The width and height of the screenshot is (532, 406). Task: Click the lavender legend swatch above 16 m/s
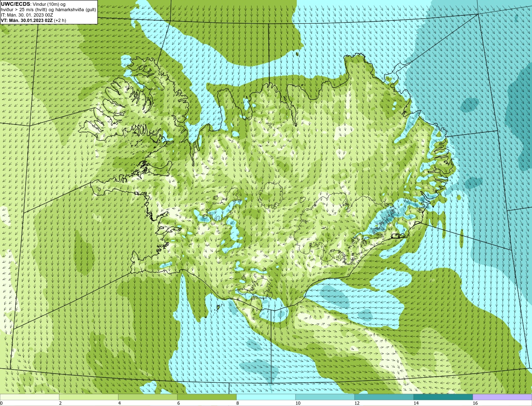(502, 397)
